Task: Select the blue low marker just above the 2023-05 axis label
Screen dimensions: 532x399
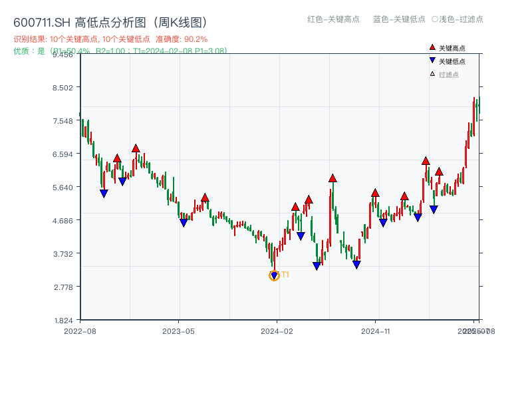Action: tap(184, 223)
